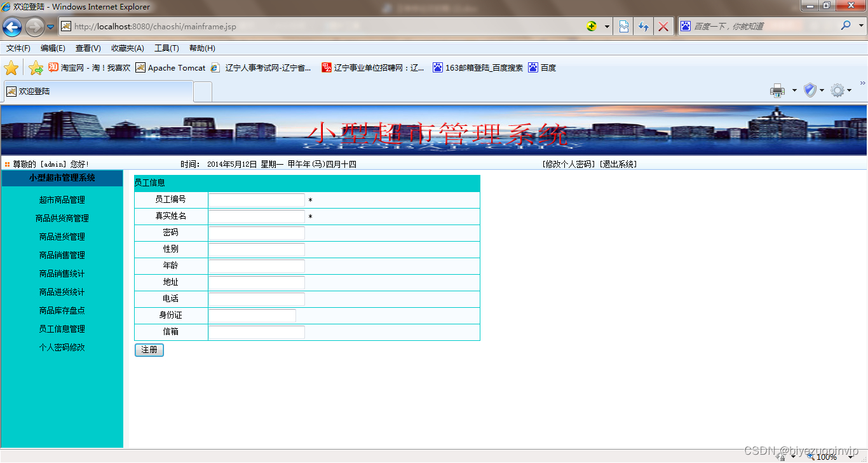Click the Add to Favorites bar star icon
This screenshot has height=463, width=868.
coord(36,68)
